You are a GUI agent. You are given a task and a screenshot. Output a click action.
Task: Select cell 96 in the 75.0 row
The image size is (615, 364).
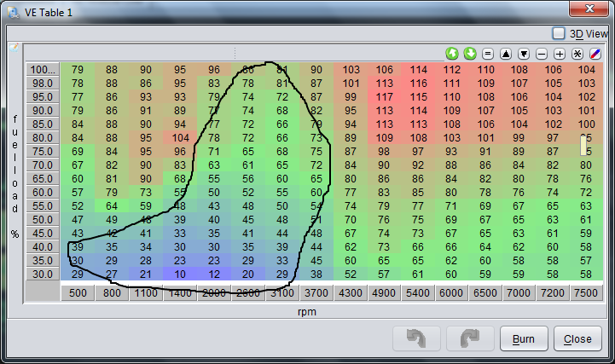(x=180, y=151)
